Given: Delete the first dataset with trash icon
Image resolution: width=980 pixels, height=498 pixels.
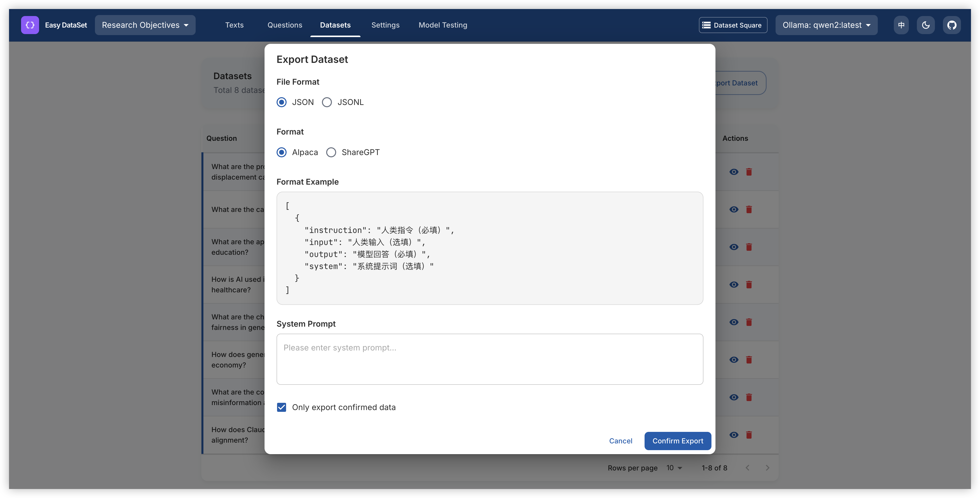Looking at the screenshot, I should click(749, 172).
